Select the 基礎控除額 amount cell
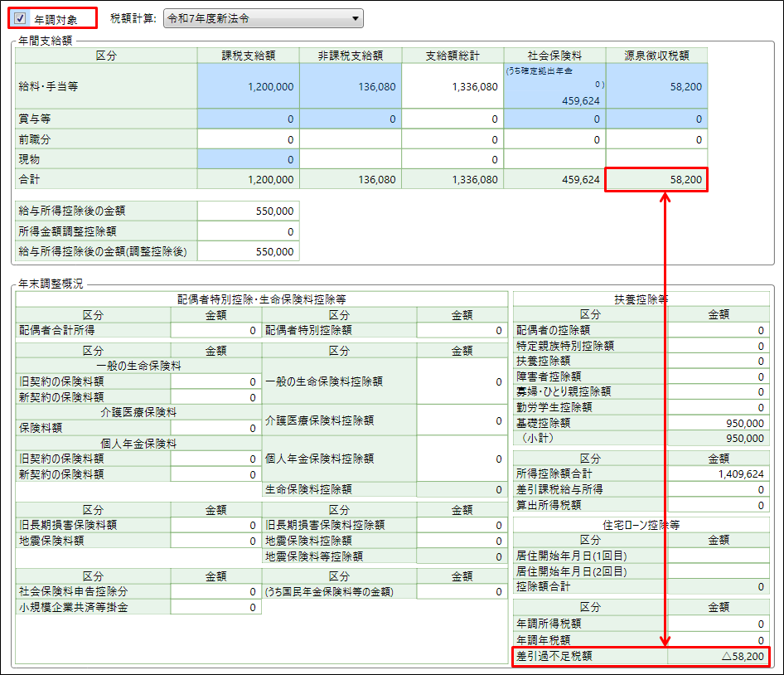This screenshot has height=675, width=784. tap(717, 423)
